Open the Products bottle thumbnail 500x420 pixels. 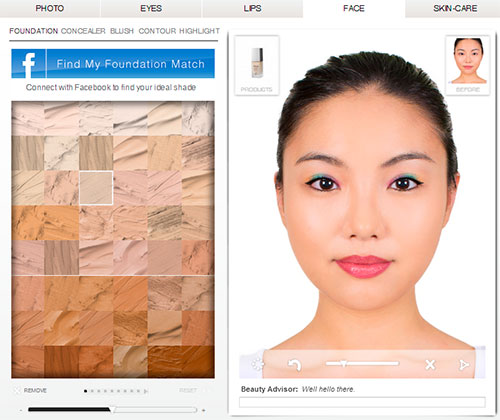[x=257, y=65]
